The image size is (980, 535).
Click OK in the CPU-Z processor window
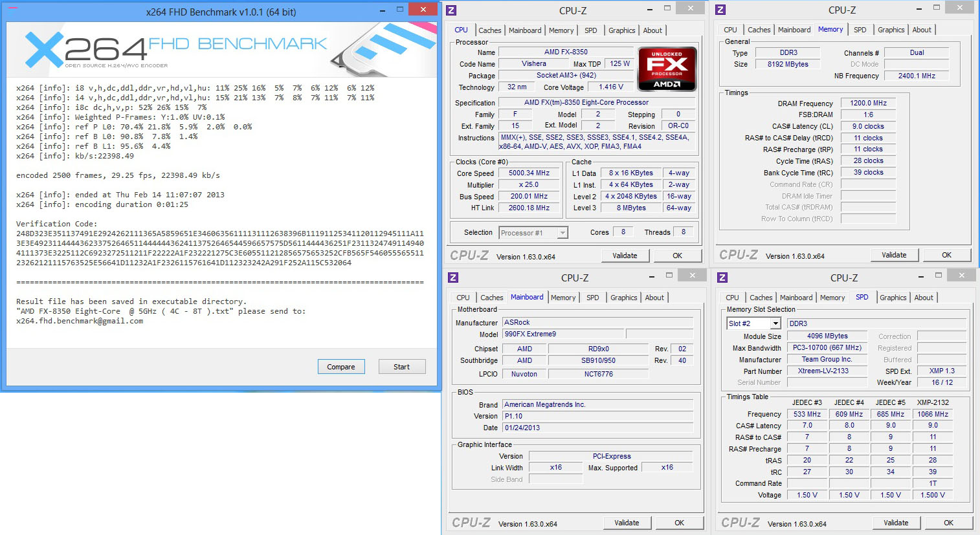tap(678, 256)
